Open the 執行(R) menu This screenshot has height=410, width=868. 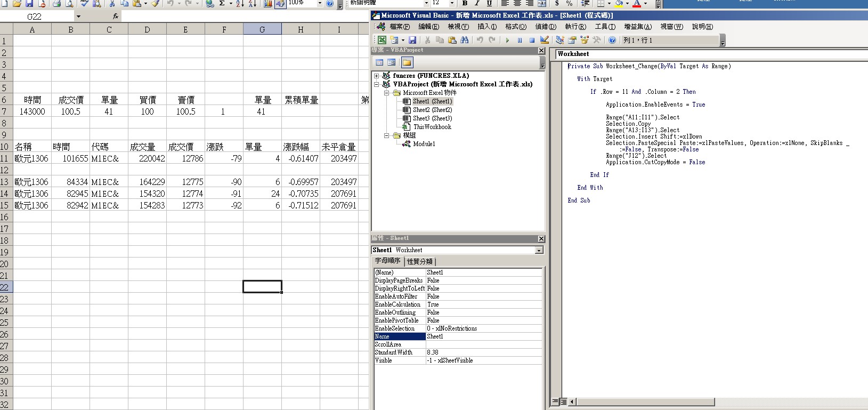coord(575,27)
